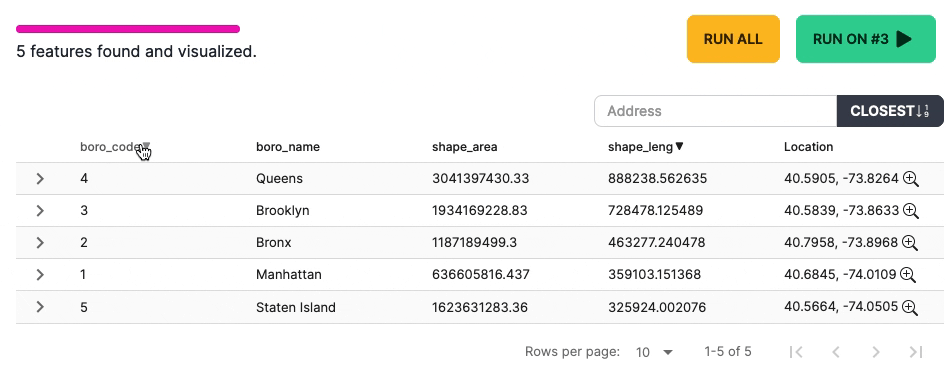Expand the Bronx row details
Viewport: 946px width, 380px height.
pyautogui.click(x=40, y=242)
